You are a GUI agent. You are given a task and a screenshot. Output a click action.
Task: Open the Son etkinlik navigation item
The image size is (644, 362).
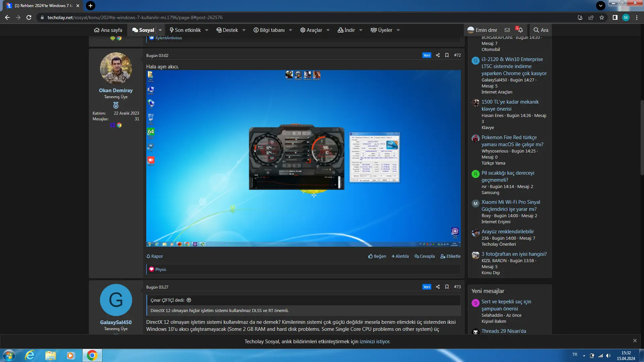(185, 30)
